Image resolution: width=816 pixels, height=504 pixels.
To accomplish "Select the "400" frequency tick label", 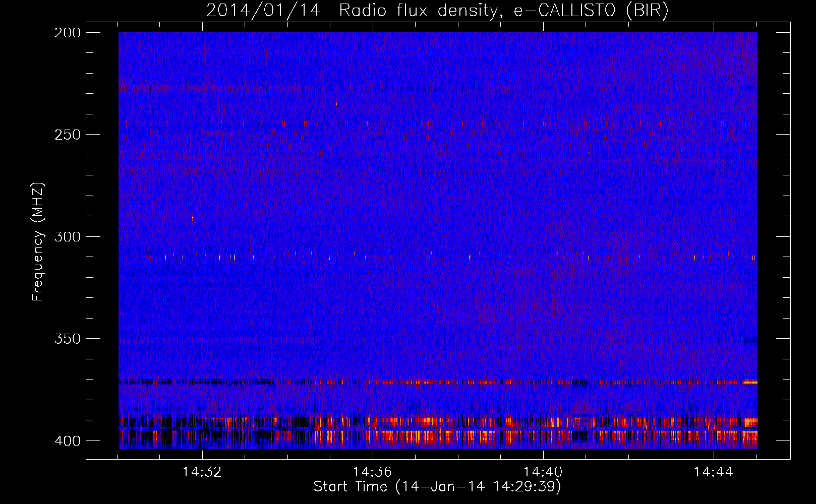I will click(x=68, y=441).
